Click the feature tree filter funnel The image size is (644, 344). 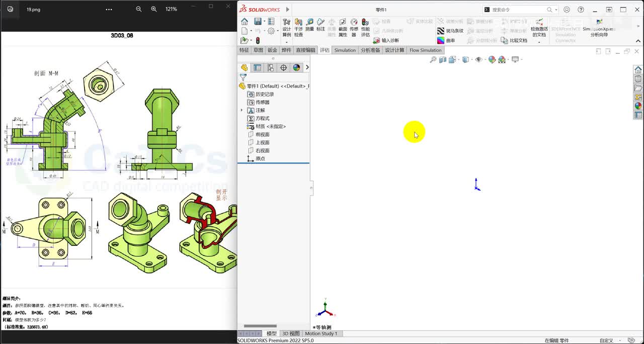243,77
